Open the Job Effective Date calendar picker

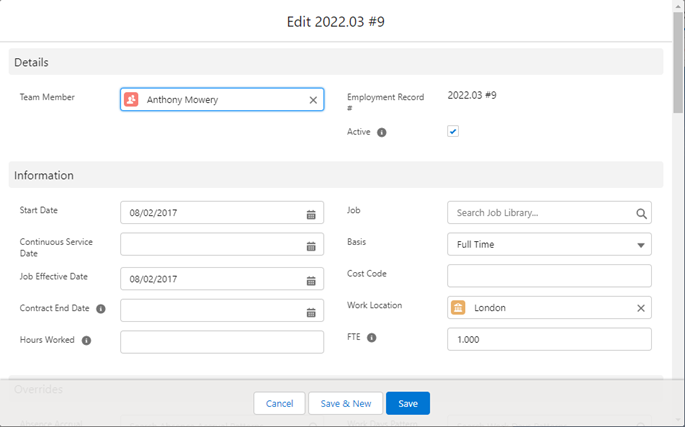pyautogui.click(x=311, y=281)
